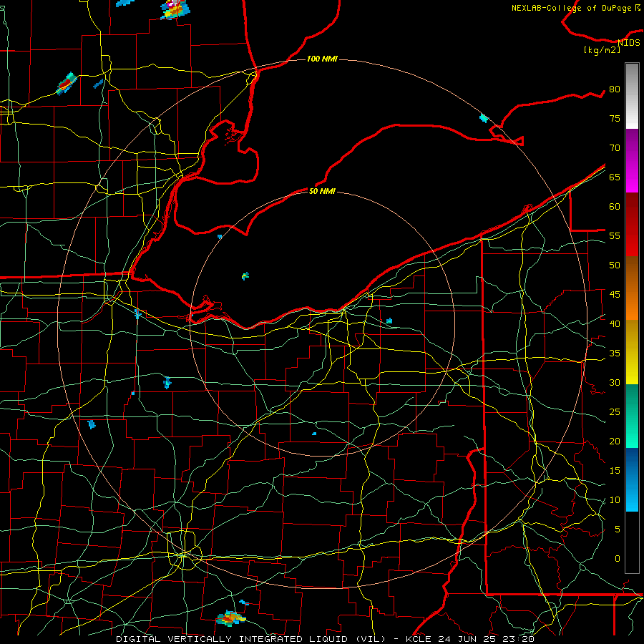Click the 80 value on the scale
Image resolution: width=644 pixels, height=644 pixels.
coord(615,89)
